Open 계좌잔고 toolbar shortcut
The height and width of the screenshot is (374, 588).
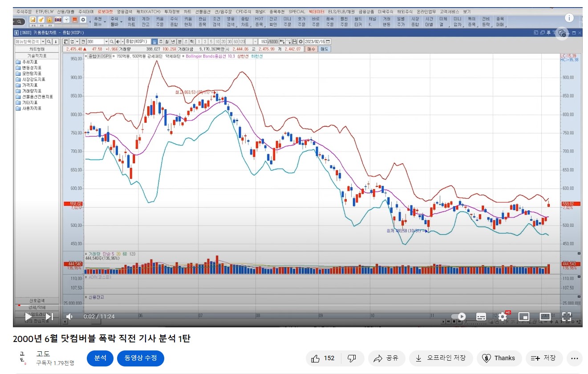(x=146, y=22)
